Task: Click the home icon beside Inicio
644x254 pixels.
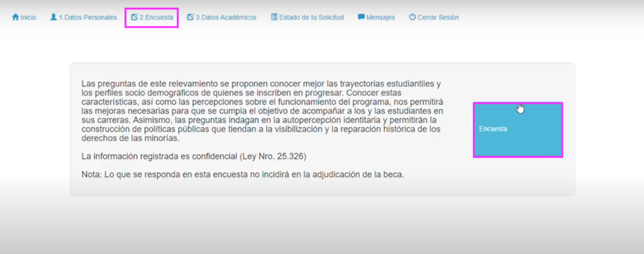Action: point(16,17)
